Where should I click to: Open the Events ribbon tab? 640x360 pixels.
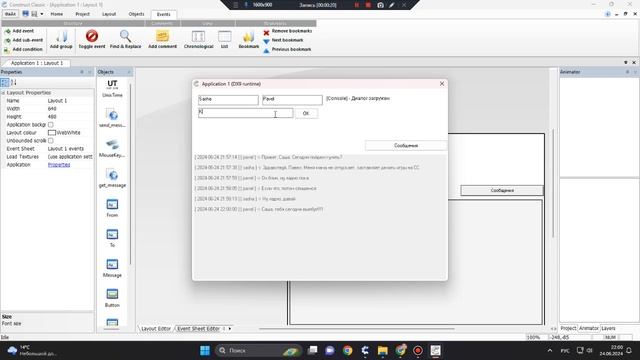pyautogui.click(x=164, y=14)
